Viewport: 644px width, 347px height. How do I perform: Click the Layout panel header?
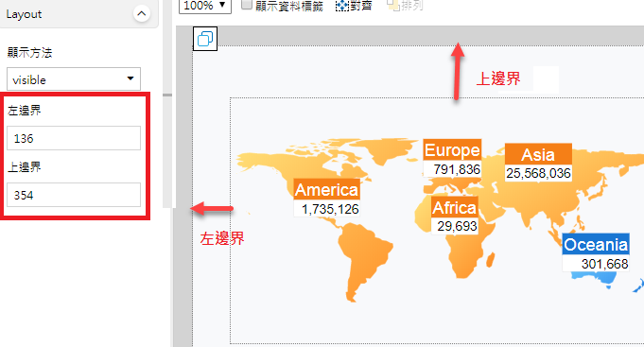tap(78, 14)
